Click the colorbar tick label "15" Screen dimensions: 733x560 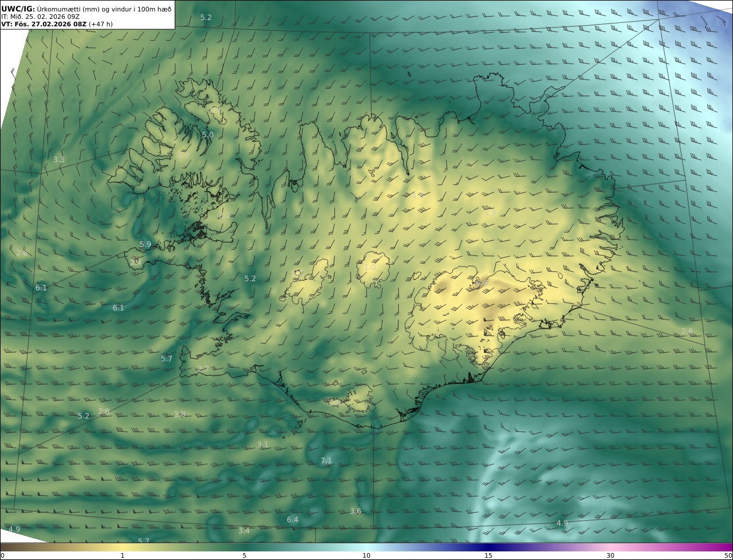[488, 555]
